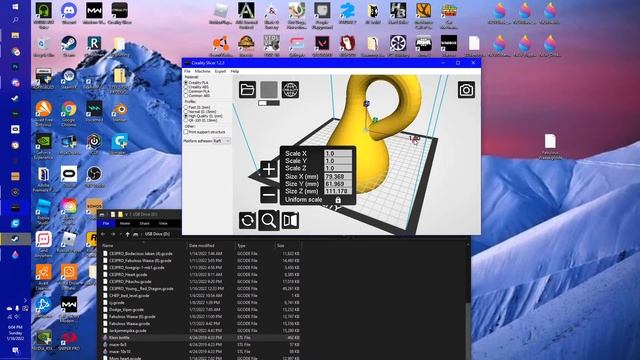
Task: Select the Fast (0.2mm) profile radio button
Action: [x=186, y=107]
